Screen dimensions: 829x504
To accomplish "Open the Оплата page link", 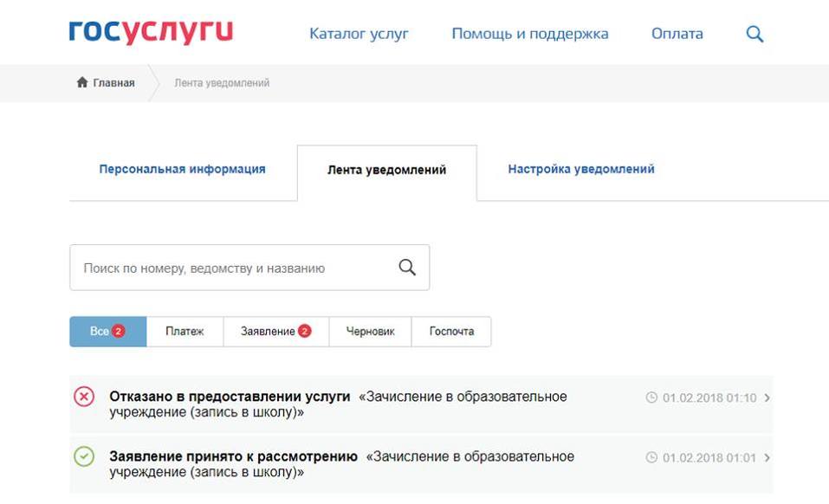I will [x=677, y=35].
